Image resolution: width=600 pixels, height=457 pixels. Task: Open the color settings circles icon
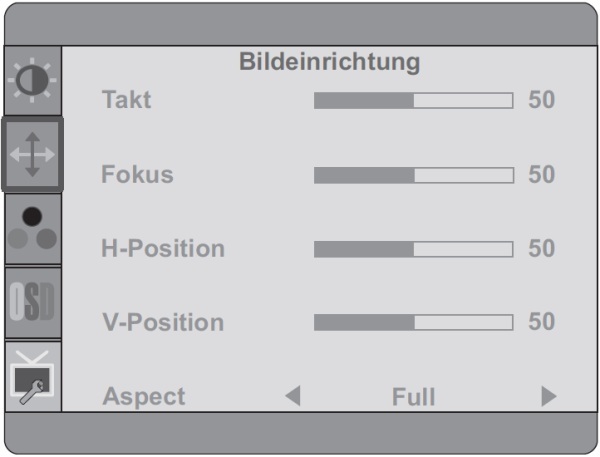(x=33, y=229)
